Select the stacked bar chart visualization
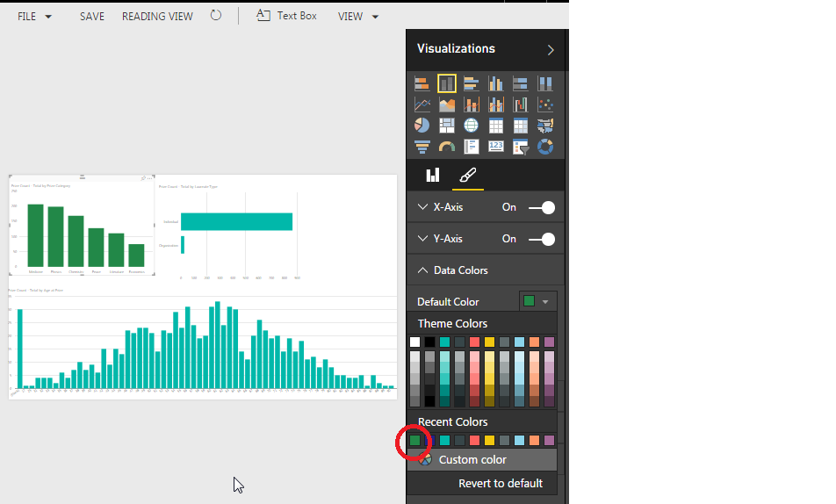 422,83
